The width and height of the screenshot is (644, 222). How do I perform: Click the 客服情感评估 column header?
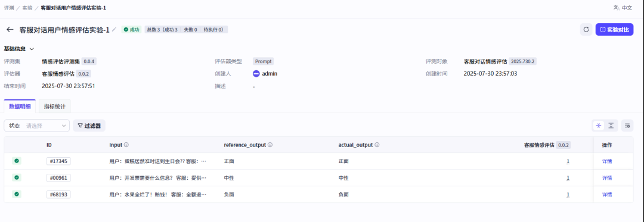coord(547,145)
